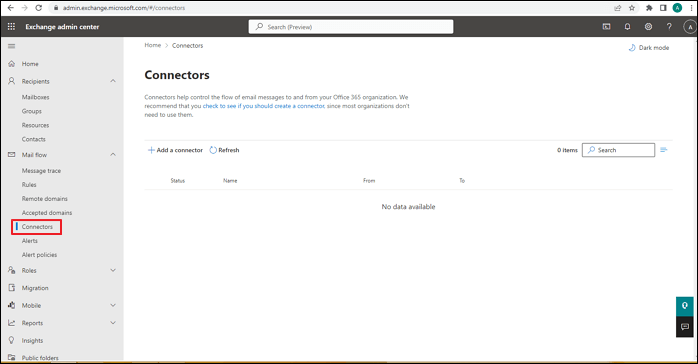Open the notifications bell
This screenshot has height=364, width=698.
627,27
